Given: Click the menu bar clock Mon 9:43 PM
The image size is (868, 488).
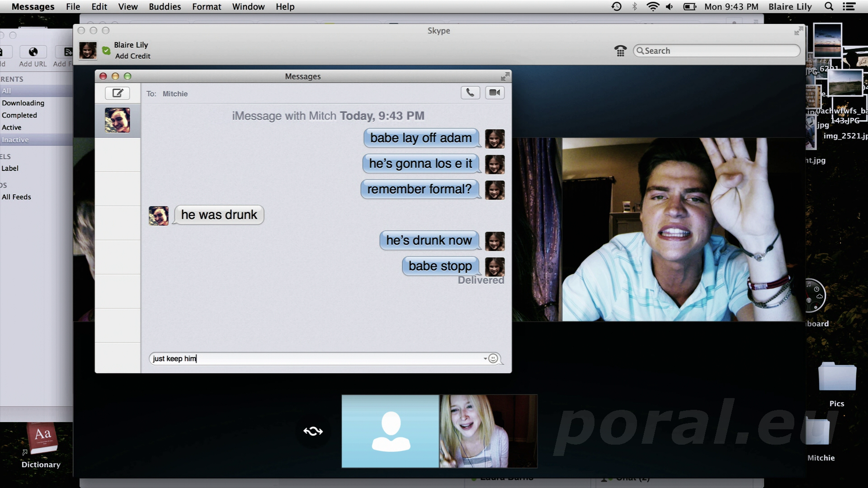Looking at the screenshot, I should pos(731,7).
